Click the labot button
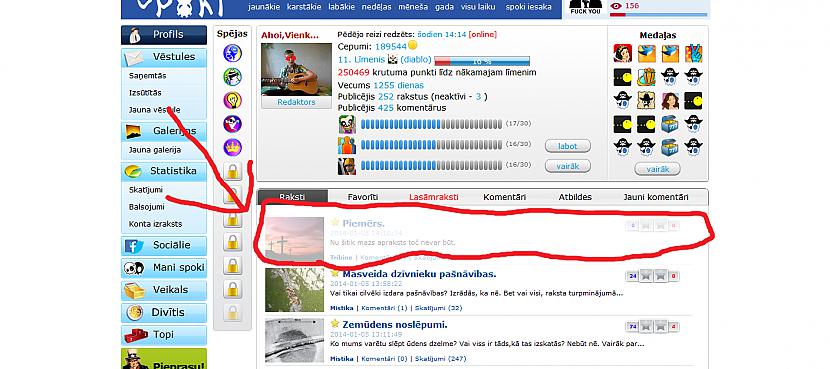Screen dimensions: 830x369 coord(567,146)
